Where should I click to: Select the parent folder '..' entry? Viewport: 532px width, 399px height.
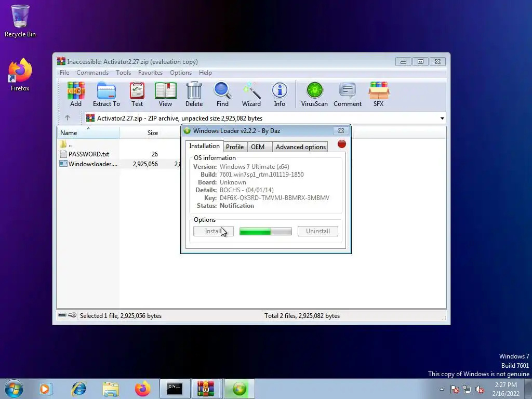(x=66, y=144)
